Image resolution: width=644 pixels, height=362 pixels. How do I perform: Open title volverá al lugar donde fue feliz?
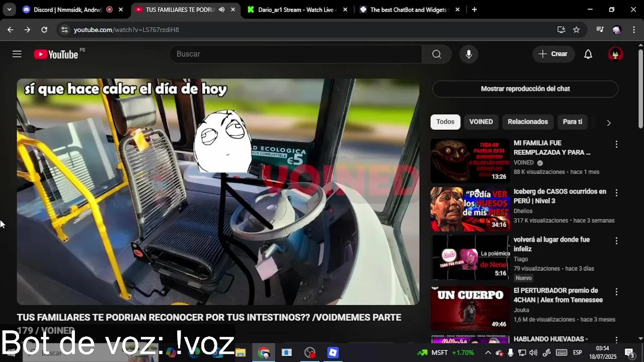(x=551, y=244)
